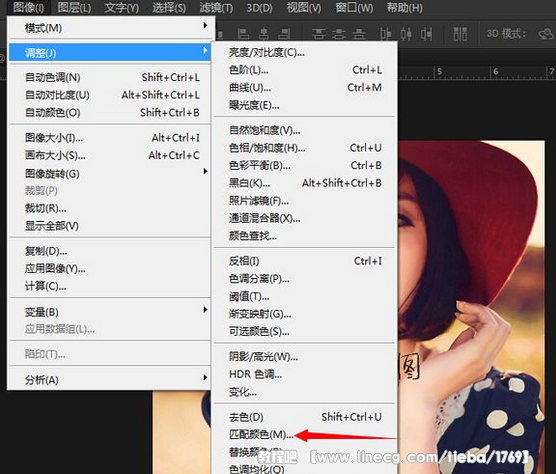Image resolution: width=556 pixels, height=474 pixels.
Task: Choose 裁切(R)... command
Action: [109, 208]
